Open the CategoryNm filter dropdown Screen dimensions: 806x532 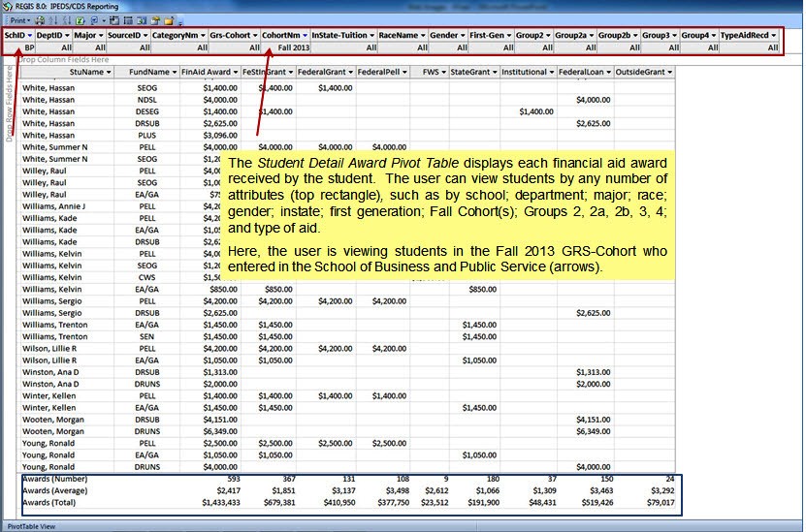pyautogui.click(x=203, y=35)
